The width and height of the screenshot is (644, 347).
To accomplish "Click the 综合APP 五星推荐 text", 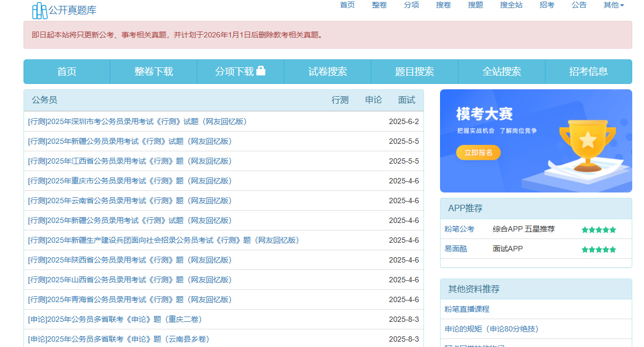I will [x=524, y=229].
